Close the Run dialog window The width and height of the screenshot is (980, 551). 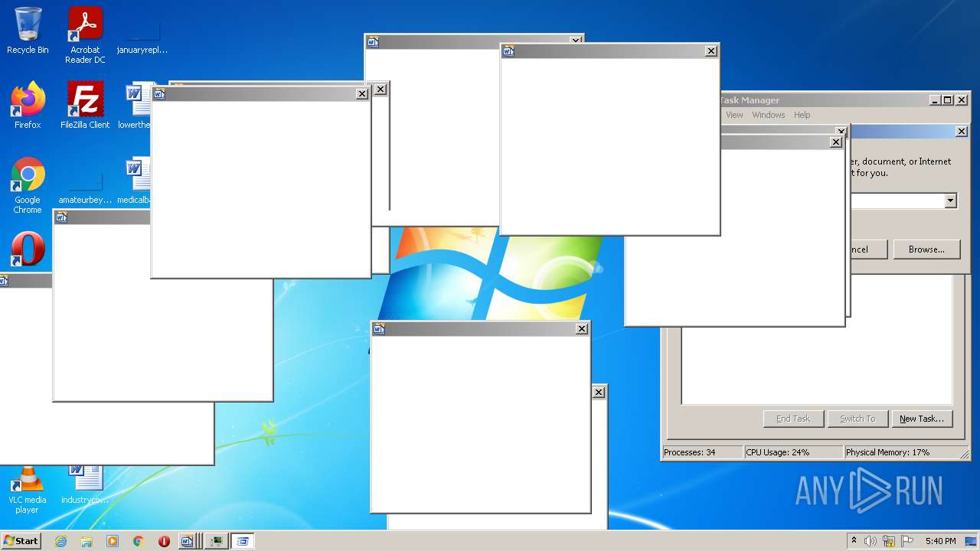click(x=962, y=132)
